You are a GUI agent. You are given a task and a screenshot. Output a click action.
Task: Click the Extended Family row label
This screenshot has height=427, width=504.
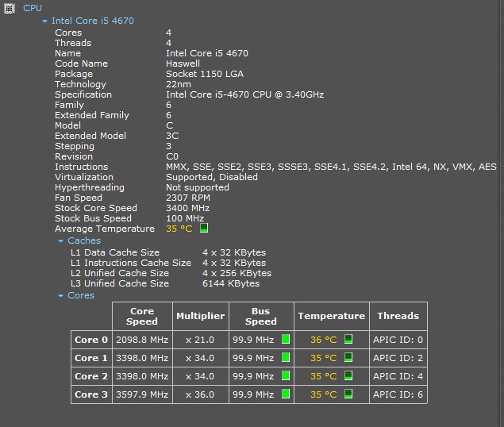tap(92, 115)
